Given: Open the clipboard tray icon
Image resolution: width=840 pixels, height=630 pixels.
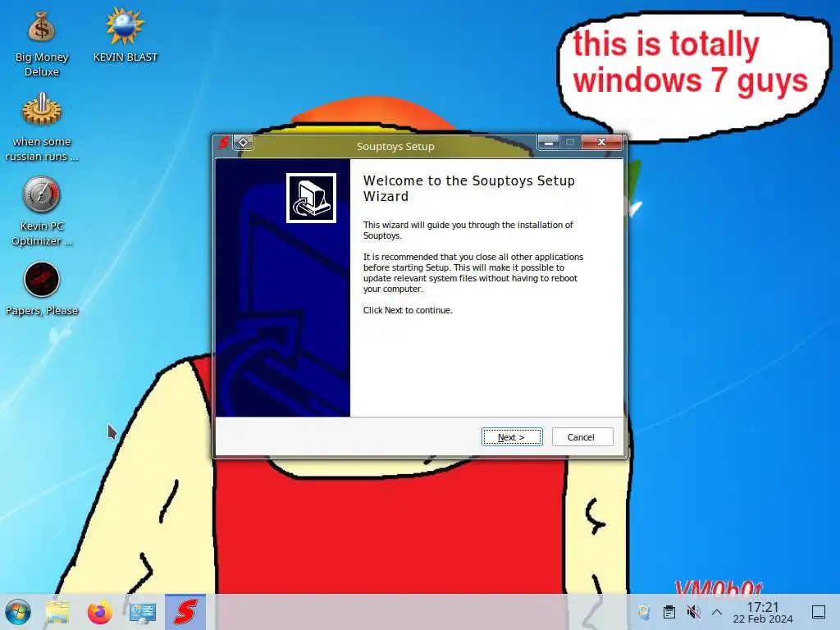Looking at the screenshot, I should 669,612.
